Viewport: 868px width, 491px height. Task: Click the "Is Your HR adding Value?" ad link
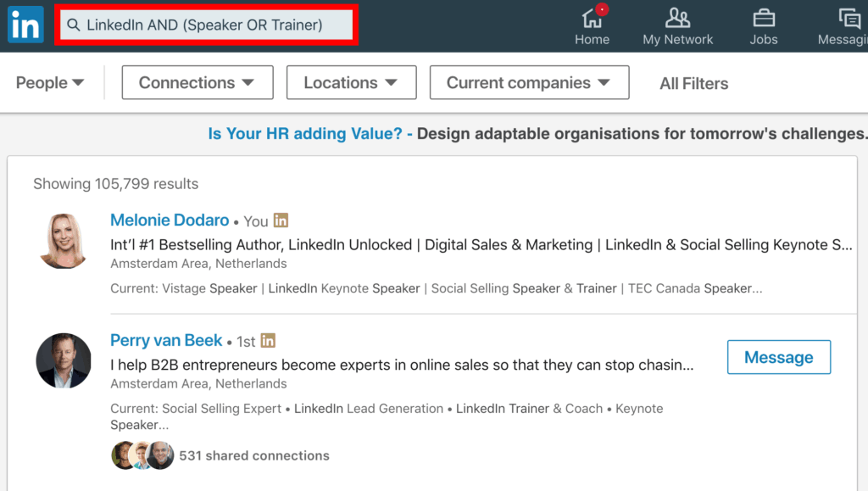tap(304, 134)
